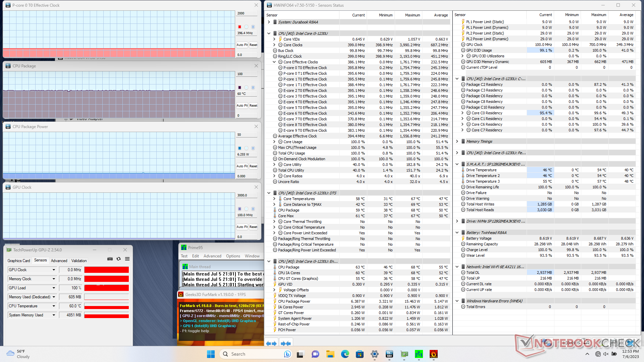Click the HWiNFO collapse columns arrows button

pos(286,343)
